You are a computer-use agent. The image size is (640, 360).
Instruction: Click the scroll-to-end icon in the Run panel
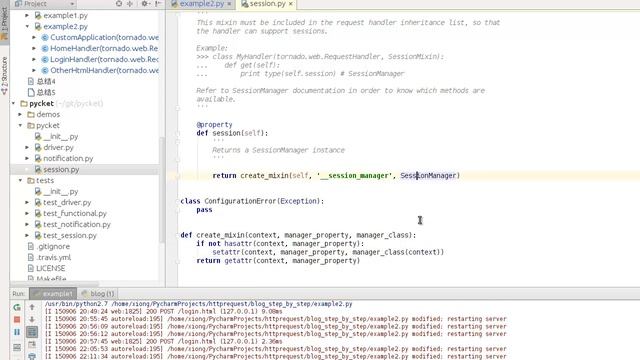[x=32, y=344]
